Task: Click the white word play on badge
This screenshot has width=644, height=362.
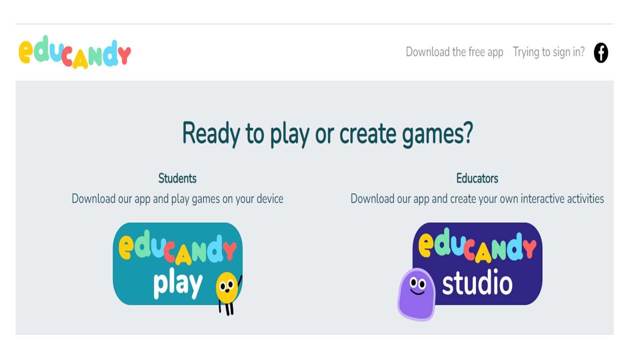Action: pyautogui.click(x=178, y=285)
